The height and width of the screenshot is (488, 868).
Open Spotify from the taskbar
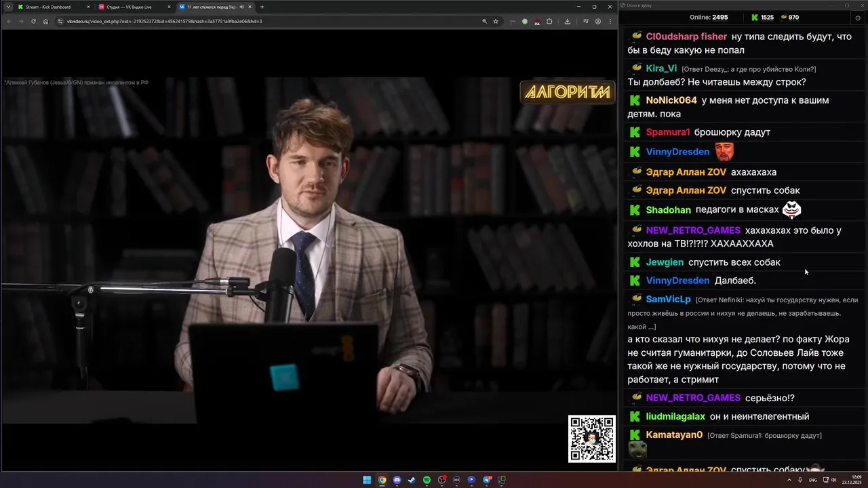point(427,480)
